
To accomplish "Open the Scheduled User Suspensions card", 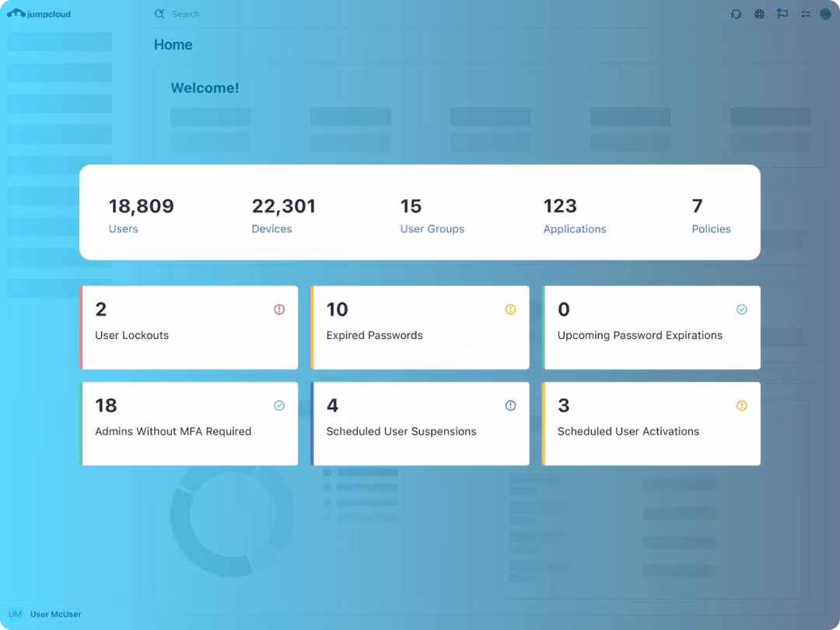I will (420, 424).
